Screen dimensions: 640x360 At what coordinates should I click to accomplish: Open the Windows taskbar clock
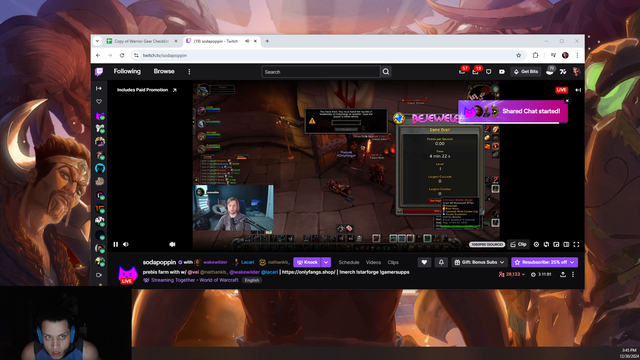point(629,353)
